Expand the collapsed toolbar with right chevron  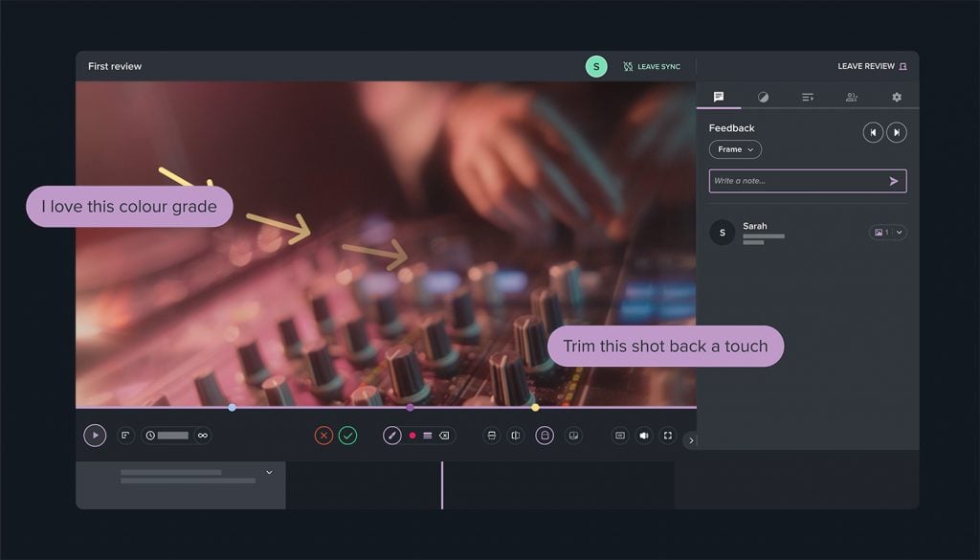tap(691, 440)
